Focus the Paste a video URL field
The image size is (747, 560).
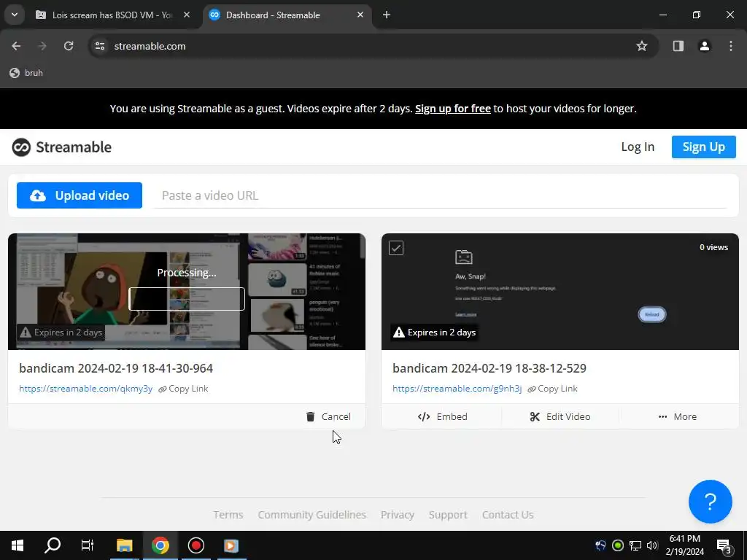coord(439,195)
